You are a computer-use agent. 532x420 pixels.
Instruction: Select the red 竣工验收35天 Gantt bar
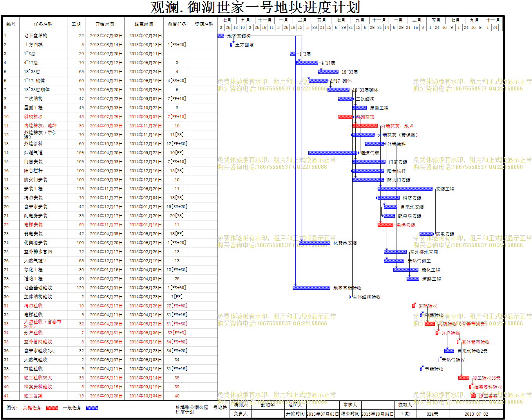point(464,378)
